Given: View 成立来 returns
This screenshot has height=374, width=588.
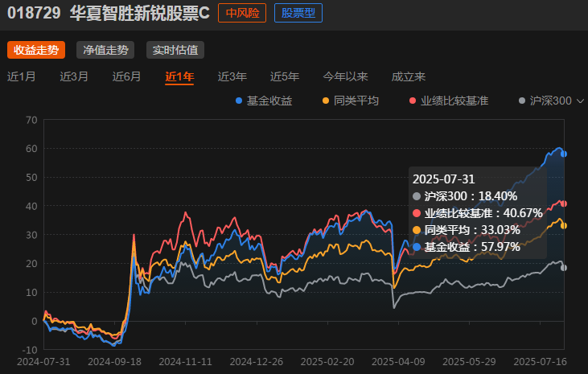Looking at the screenshot, I should (409, 76).
